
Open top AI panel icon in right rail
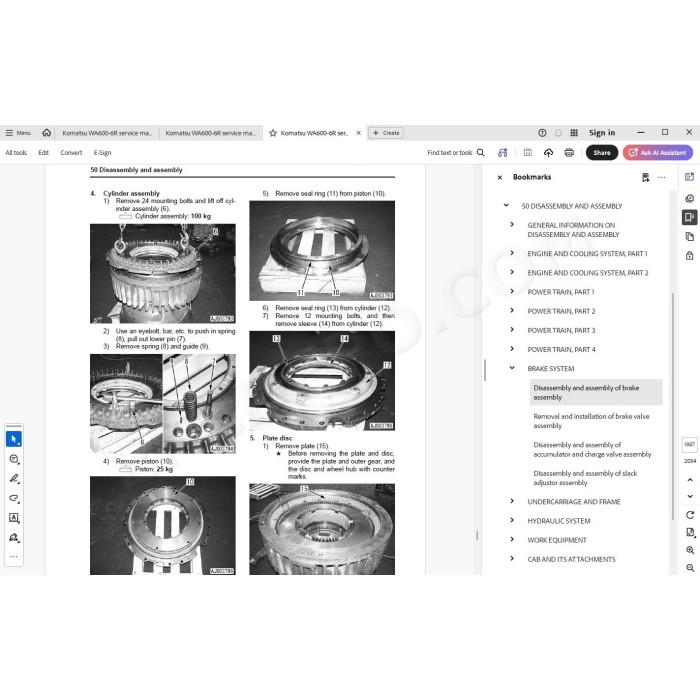tap(689, 177)
